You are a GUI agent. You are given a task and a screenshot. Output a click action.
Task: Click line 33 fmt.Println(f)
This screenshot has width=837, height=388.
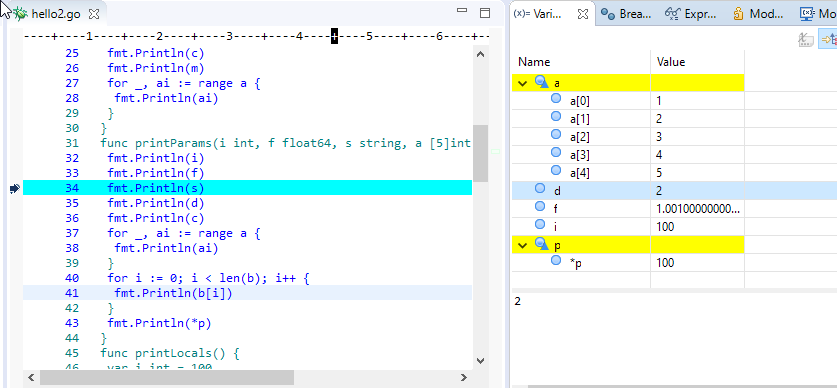156,173
